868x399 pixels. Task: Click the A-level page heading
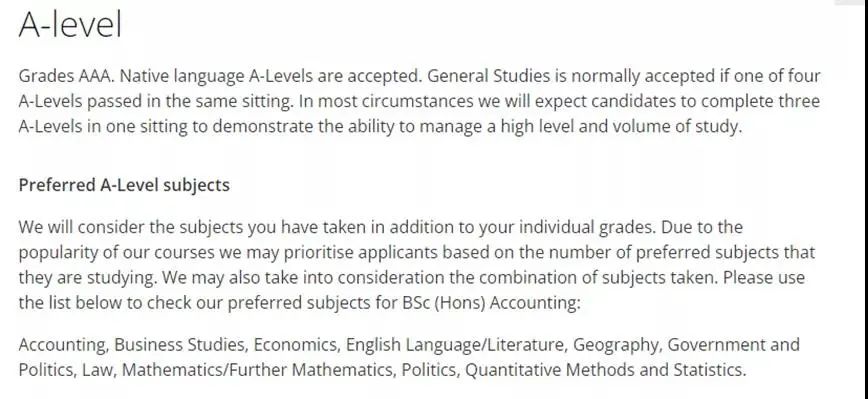click(x=70, y=25)
